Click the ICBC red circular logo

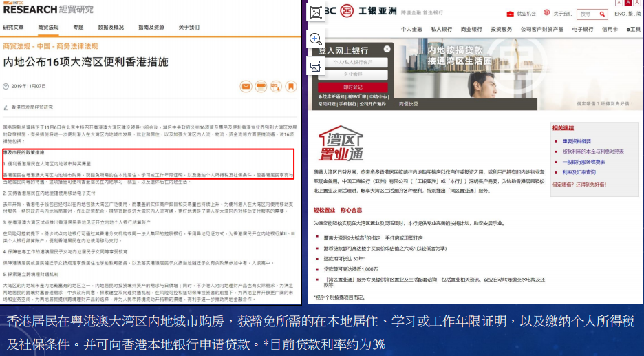pyautogui.click(x=347, y=11)
